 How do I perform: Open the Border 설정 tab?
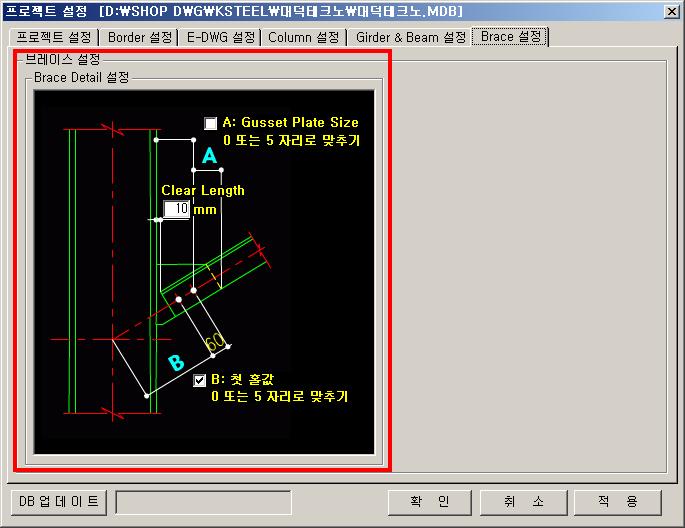click(140, 38)
